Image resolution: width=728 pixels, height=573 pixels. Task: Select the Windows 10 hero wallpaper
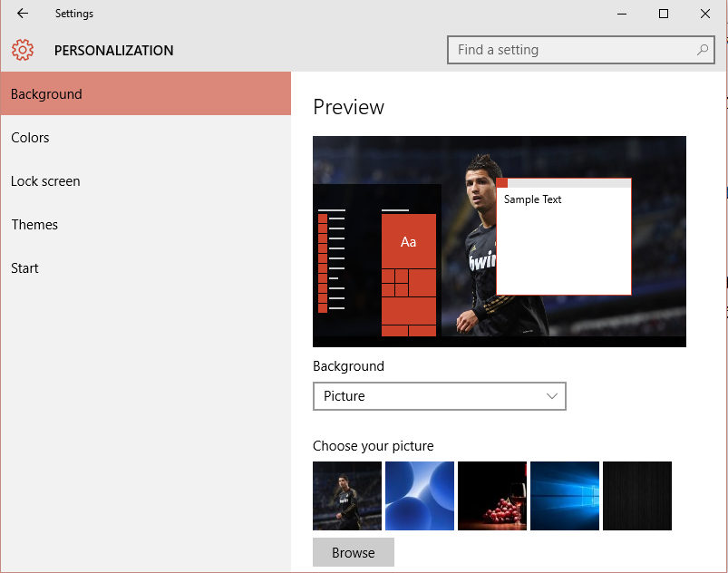(565, 495)
